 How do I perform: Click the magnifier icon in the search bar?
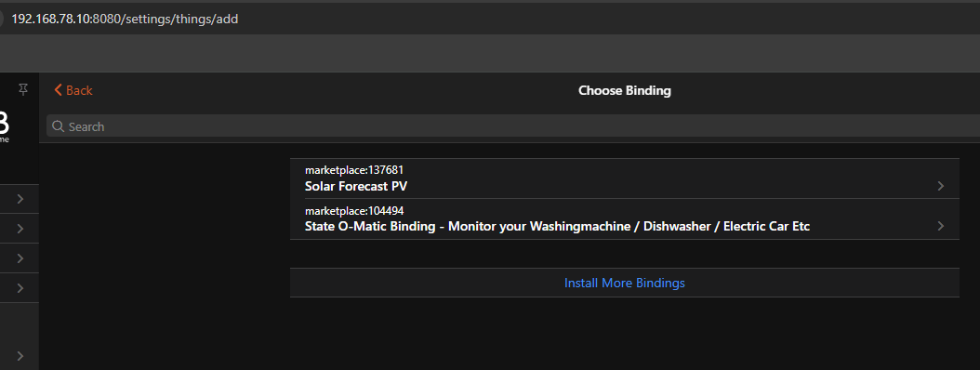(x=59, y=126)
